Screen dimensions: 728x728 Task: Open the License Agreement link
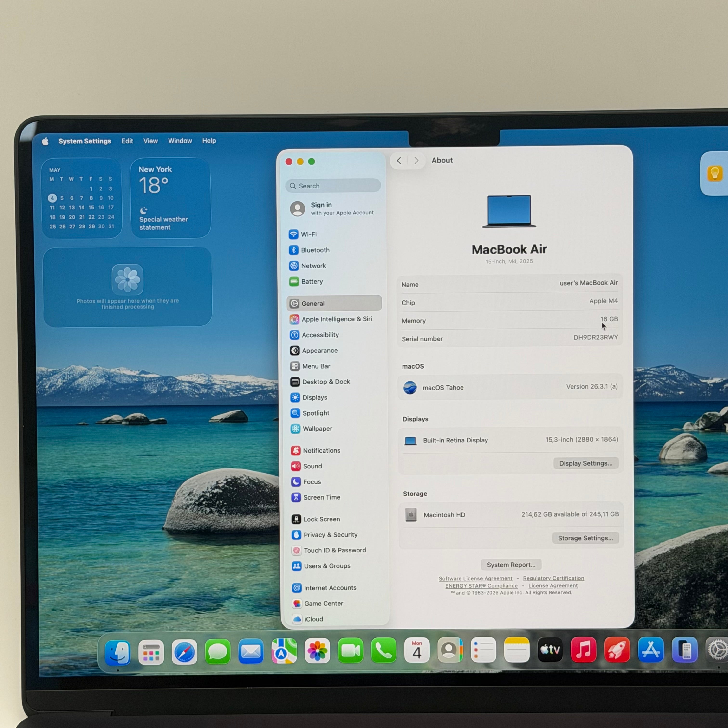point(553,585)
